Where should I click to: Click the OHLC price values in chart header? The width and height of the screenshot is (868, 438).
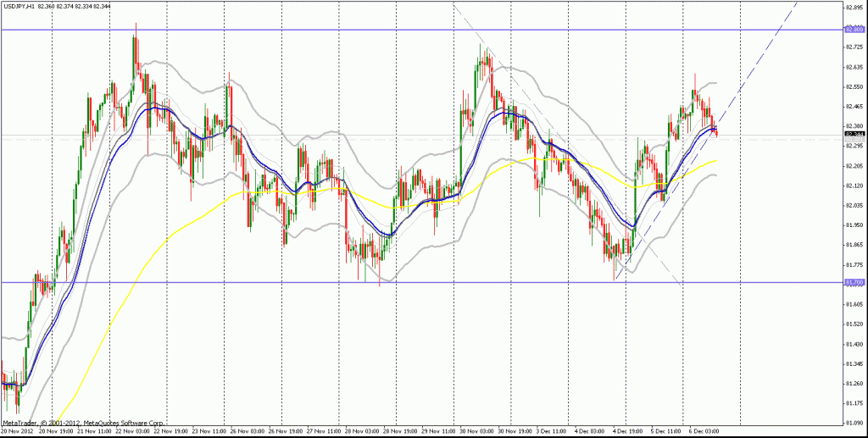pos(74,6)
